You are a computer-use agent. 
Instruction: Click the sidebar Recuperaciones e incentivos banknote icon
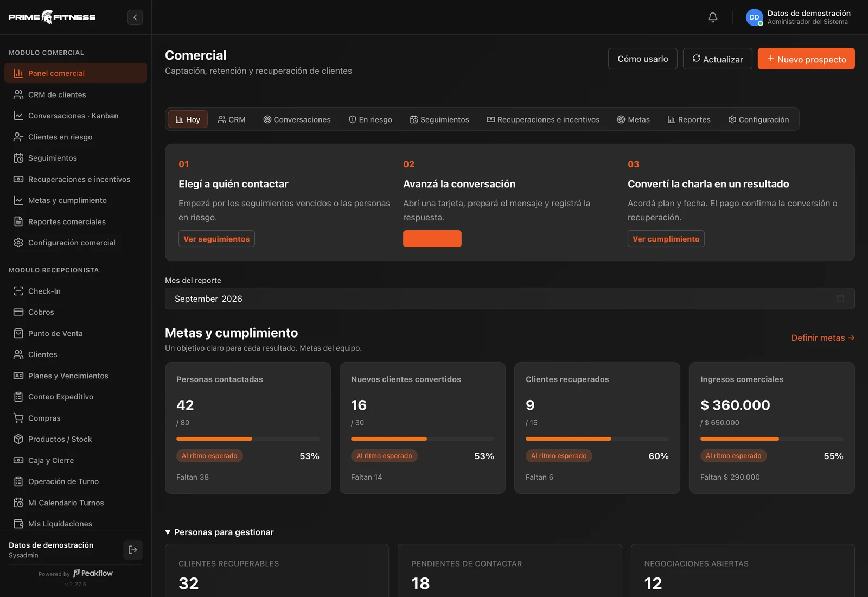click(x=18, y=179)
